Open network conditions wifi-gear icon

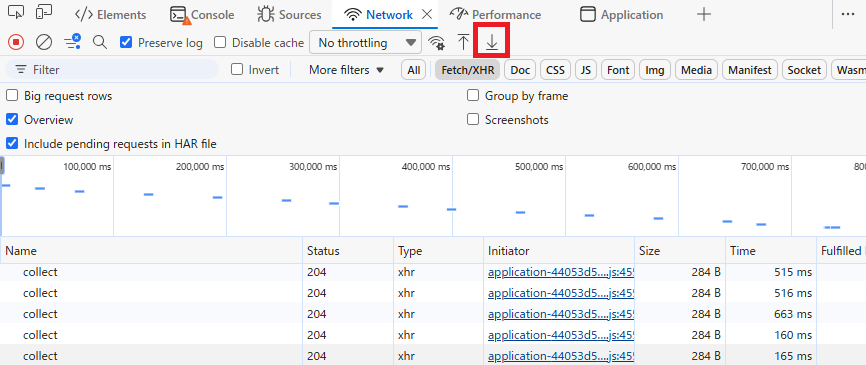pyautogui.click(x=436, y=43)
